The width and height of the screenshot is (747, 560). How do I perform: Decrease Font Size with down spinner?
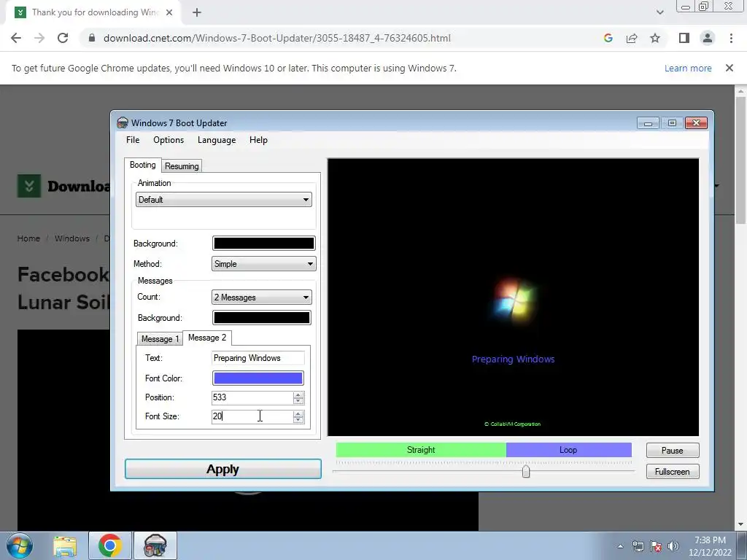[x=298, y=420]
